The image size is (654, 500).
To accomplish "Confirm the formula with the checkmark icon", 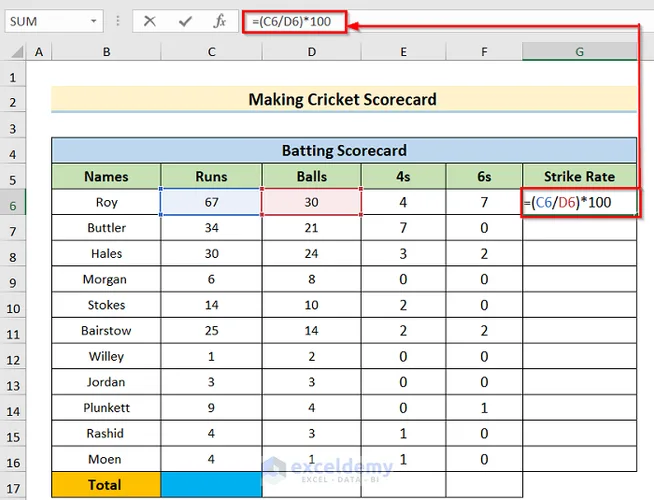I will [x=185, y=21].
